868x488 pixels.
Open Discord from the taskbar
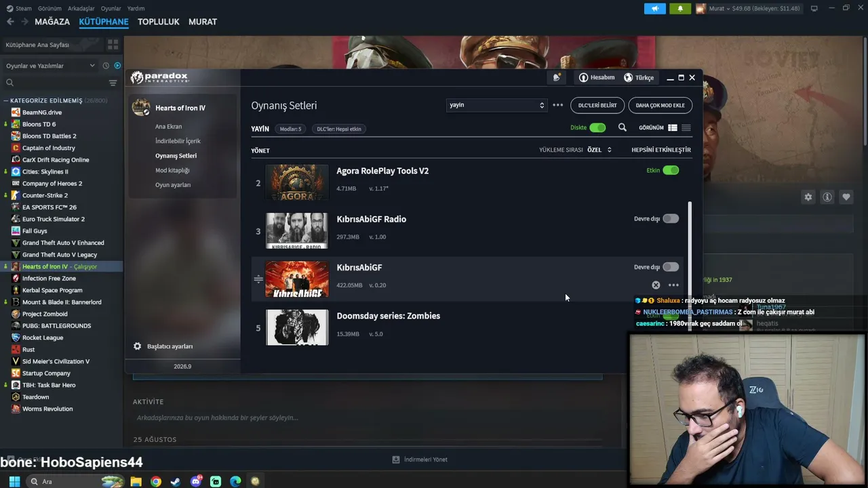pyautogui.click(x=196, y=481)
